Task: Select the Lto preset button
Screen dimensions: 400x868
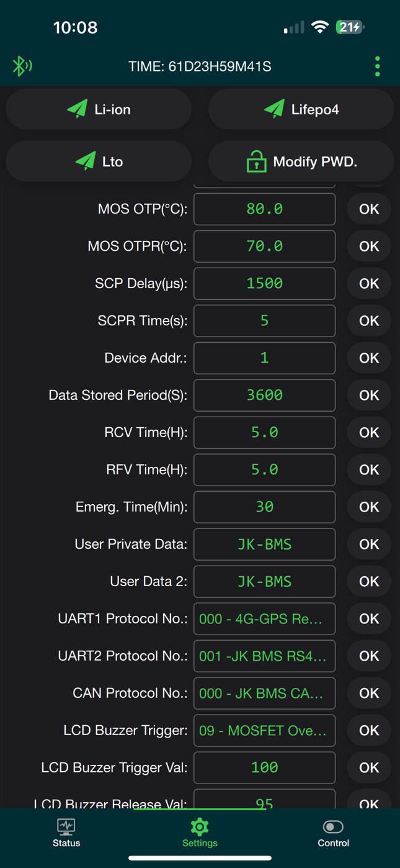Action: tap(99, 161)
